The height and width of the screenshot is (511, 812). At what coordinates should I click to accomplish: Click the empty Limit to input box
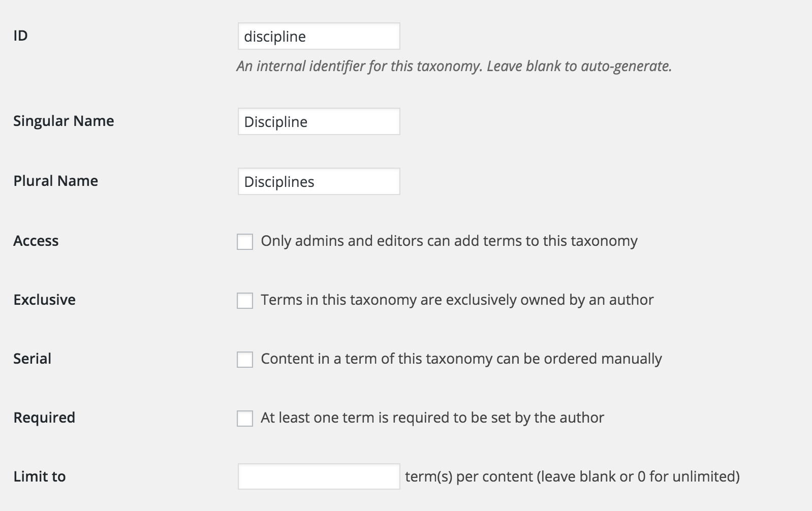[x=319, y=476]
